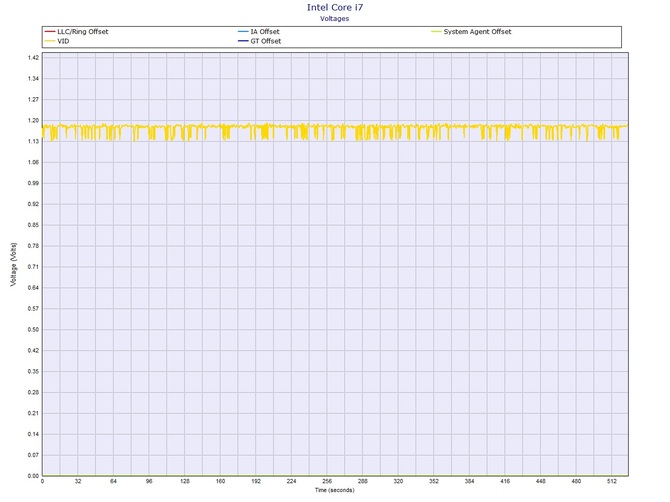Click the 128 tick on the time axis
This screenshot has width=670, height=502.
click(185, 481)
